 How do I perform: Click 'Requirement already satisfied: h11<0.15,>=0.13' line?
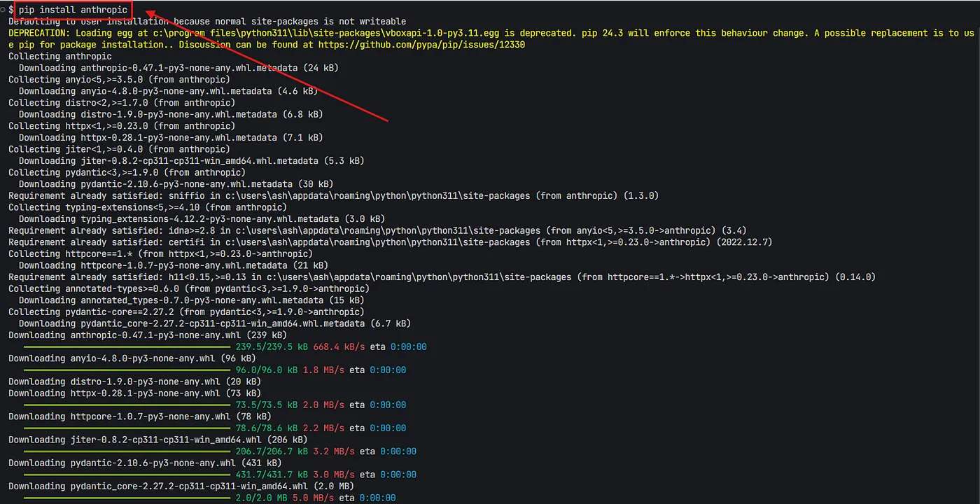(x=442, y=277)
